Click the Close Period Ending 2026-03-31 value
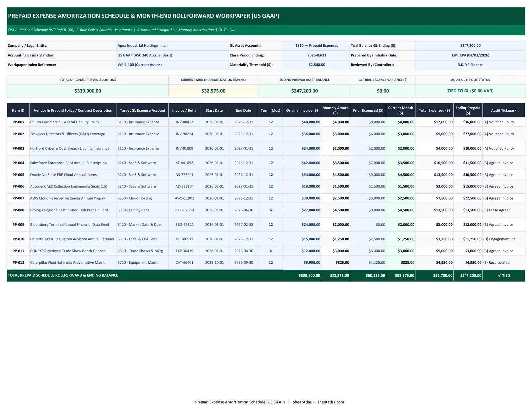 tap(317, 55)
